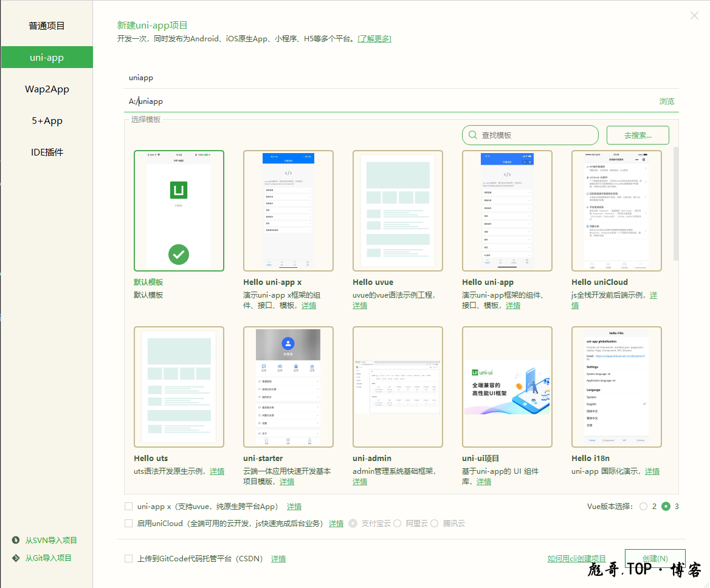This screenshot has width=710, height=588.
Task: Select Vue version 3 radio button
Action: pyautogui.click(x=666, y=507)
